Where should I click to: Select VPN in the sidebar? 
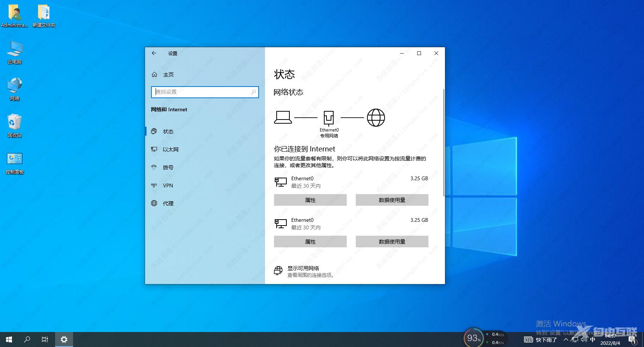point(205,185)
